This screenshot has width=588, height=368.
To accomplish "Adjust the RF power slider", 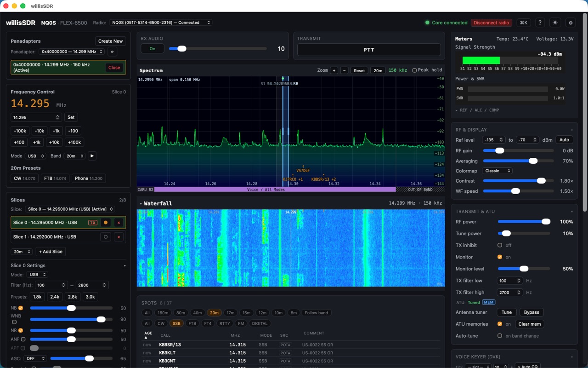I will coord(524,222).
